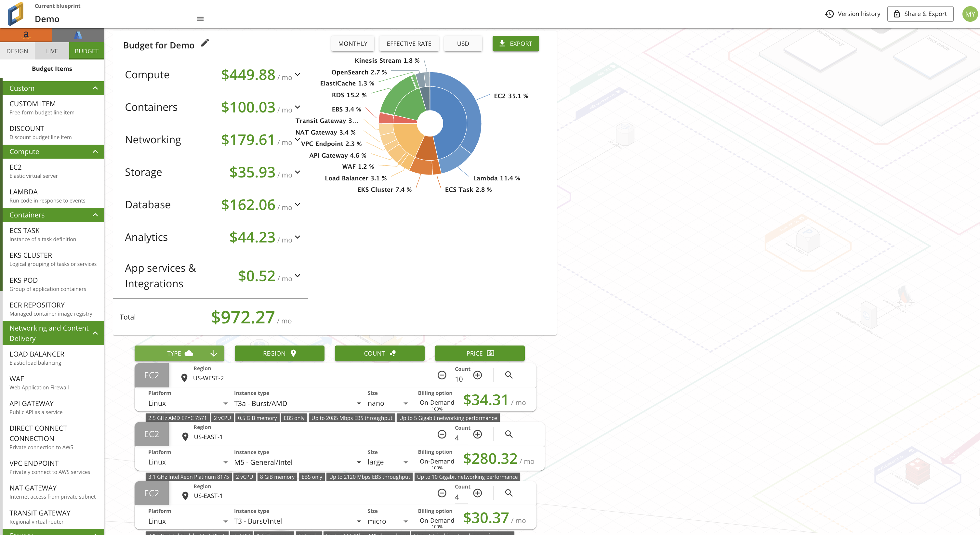Increase count on the US-WEST-2 EC2 item

pyautogui.click(x=477, y=375)
